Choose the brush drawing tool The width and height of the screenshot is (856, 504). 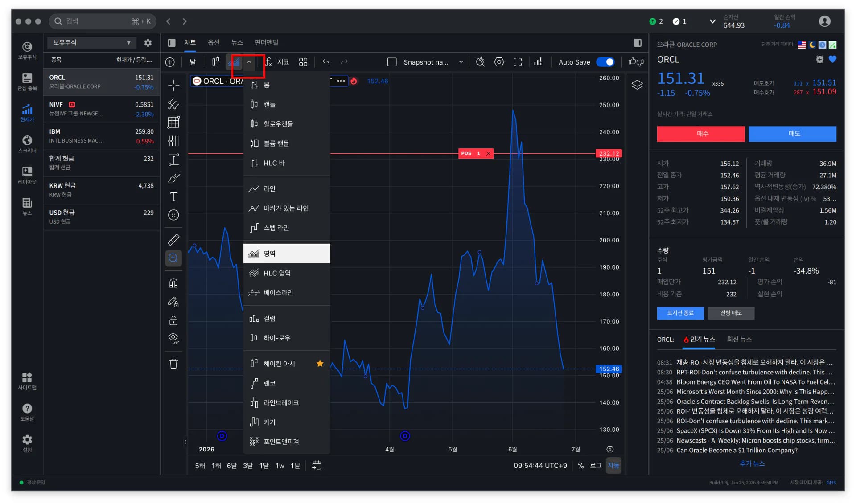(173, 178)
